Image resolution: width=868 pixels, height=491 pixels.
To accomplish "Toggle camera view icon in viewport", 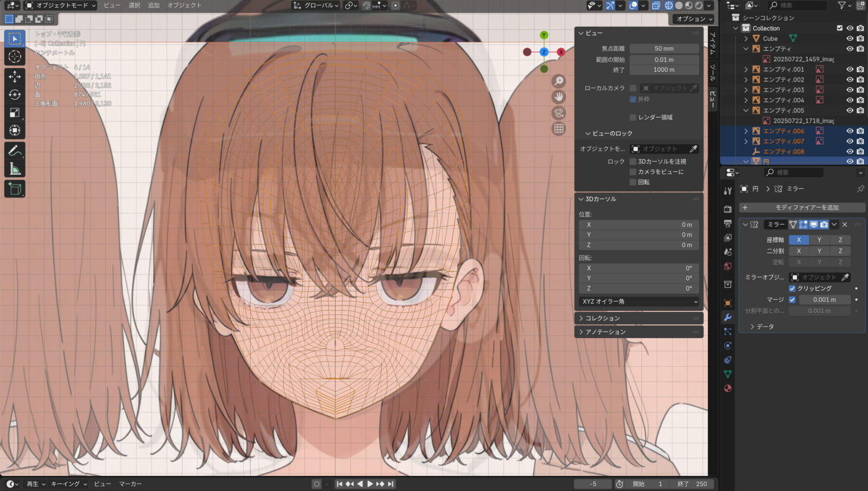I will (x=558, y=113).
